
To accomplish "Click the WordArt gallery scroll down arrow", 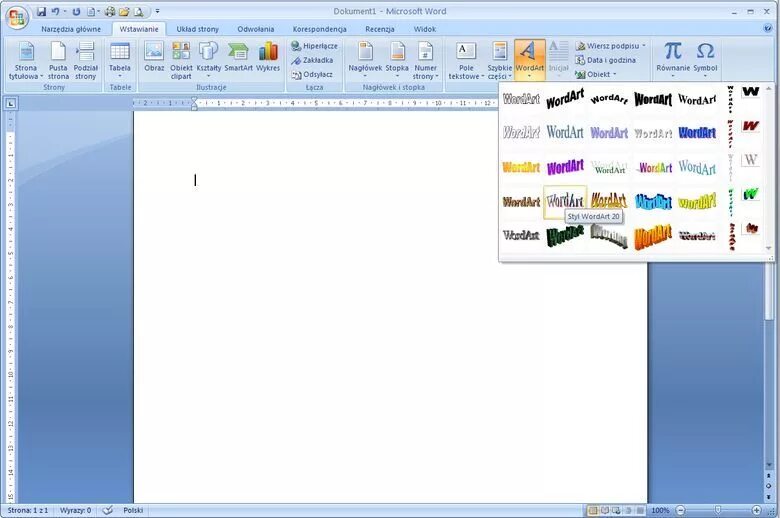I will click(769, 248).
